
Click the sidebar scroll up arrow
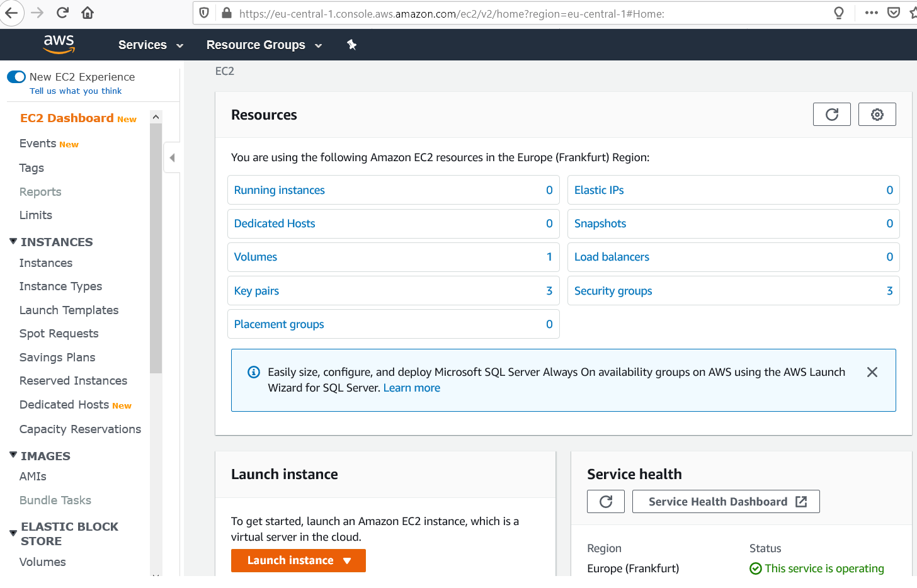pos(156,117)
